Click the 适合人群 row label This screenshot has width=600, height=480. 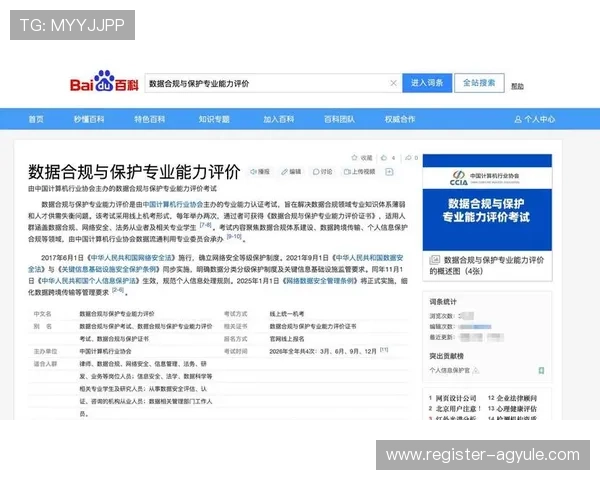(x=45, y=364)
